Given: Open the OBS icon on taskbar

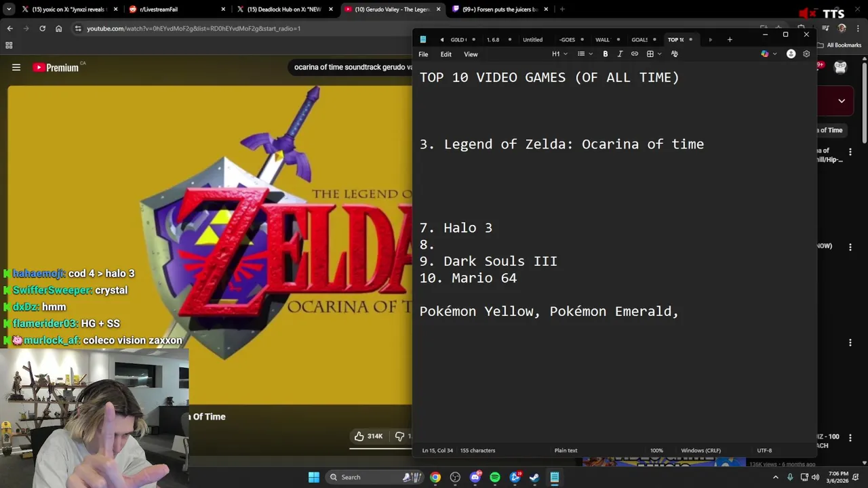Looking at the screenshot, I should [x=455, y=477].
